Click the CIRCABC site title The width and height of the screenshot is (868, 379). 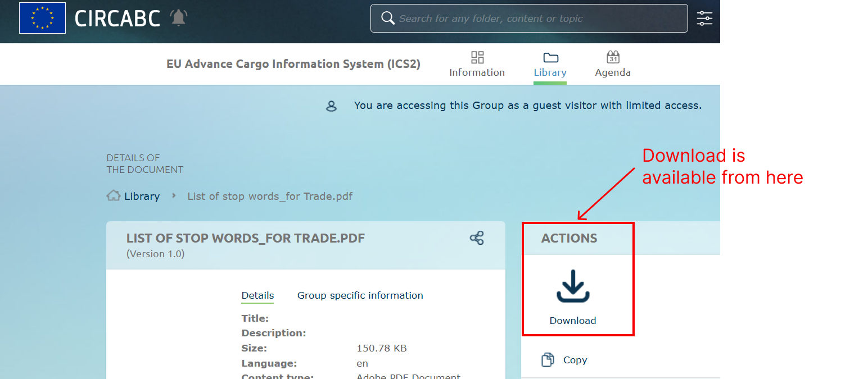click(x=117, y=19)
